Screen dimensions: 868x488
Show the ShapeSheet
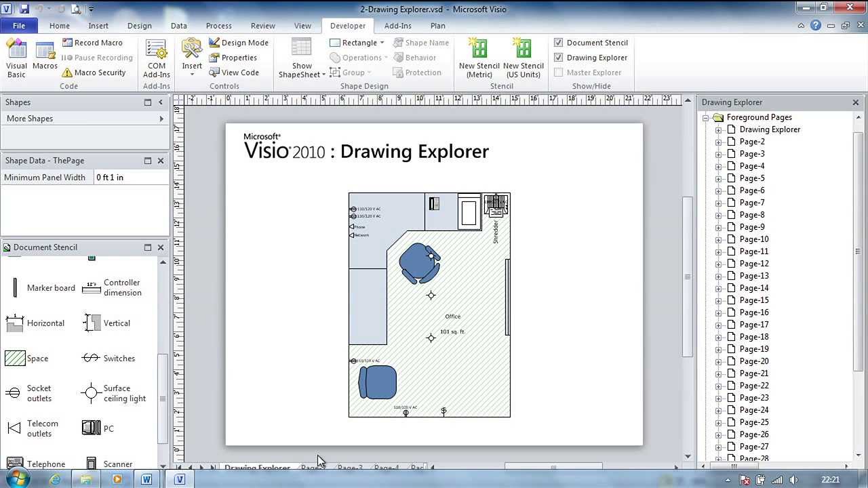pos(302,59)
